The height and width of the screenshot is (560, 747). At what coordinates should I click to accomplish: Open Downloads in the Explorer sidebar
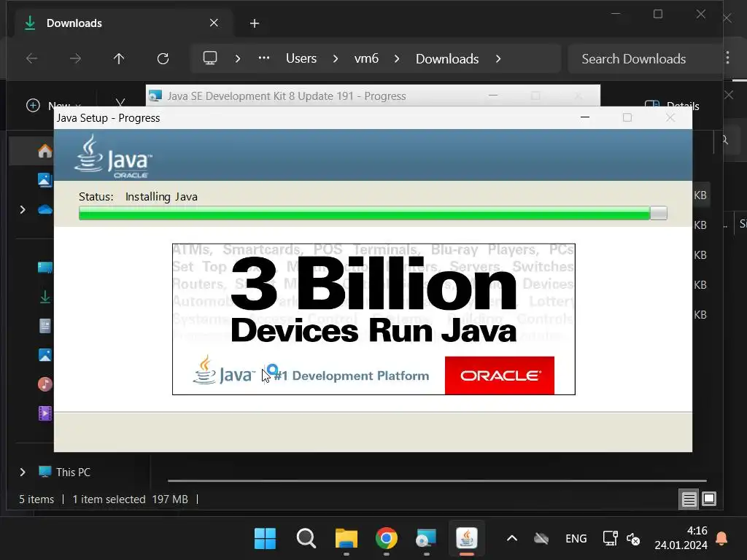[x=44, y=297]
